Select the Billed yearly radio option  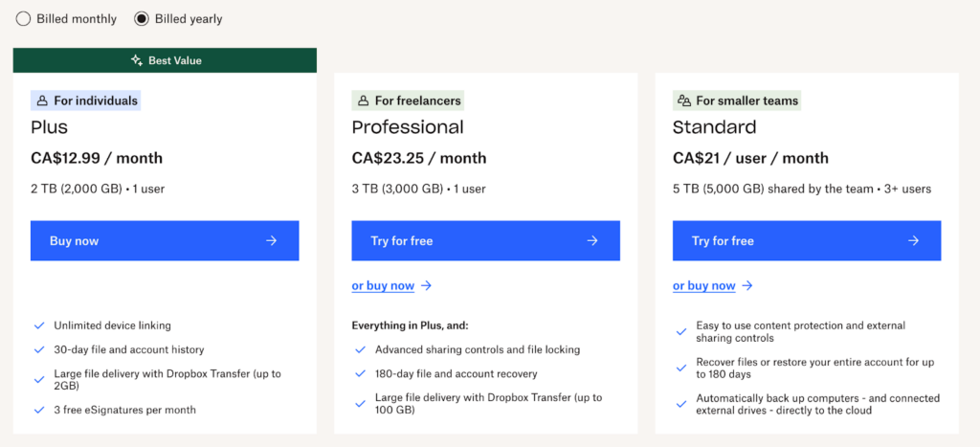pyautogui.click(x=142, y=19)
